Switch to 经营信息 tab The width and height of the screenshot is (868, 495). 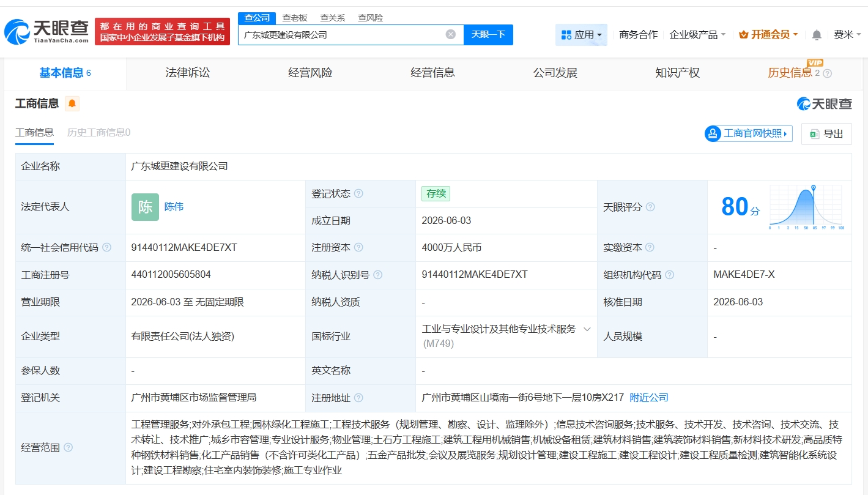click(x=432, y=73)
